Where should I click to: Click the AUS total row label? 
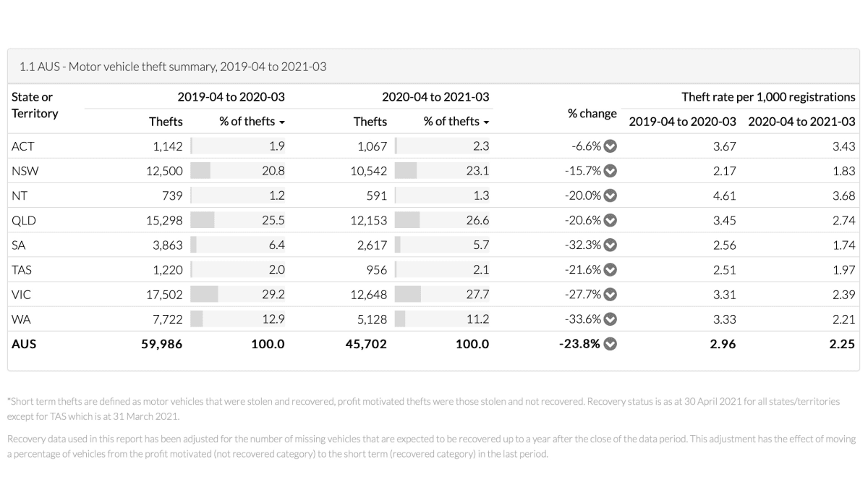pos(24,343)
